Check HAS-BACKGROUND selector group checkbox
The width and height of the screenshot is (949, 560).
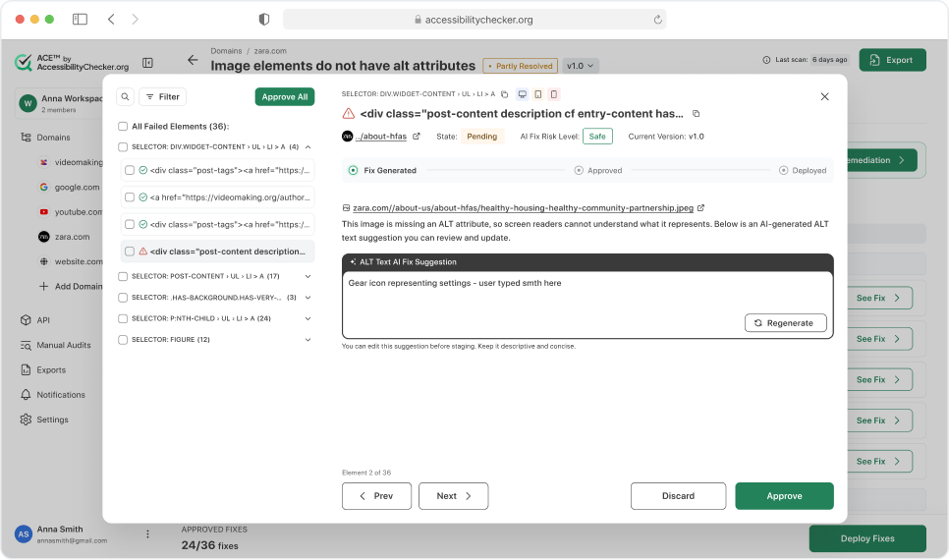(x=123, y=298)
